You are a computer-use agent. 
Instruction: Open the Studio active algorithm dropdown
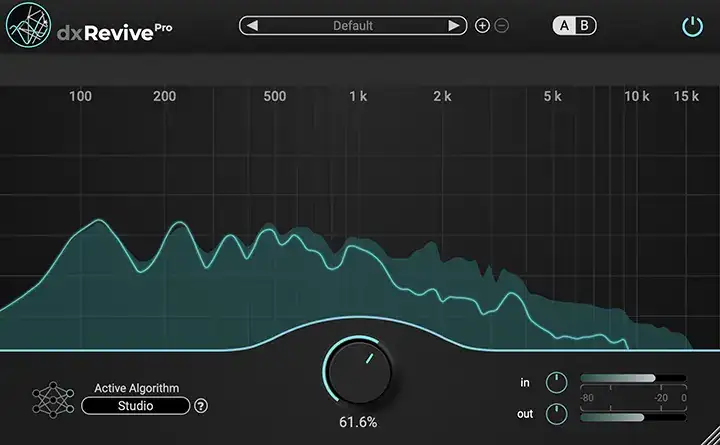point(135,406)
